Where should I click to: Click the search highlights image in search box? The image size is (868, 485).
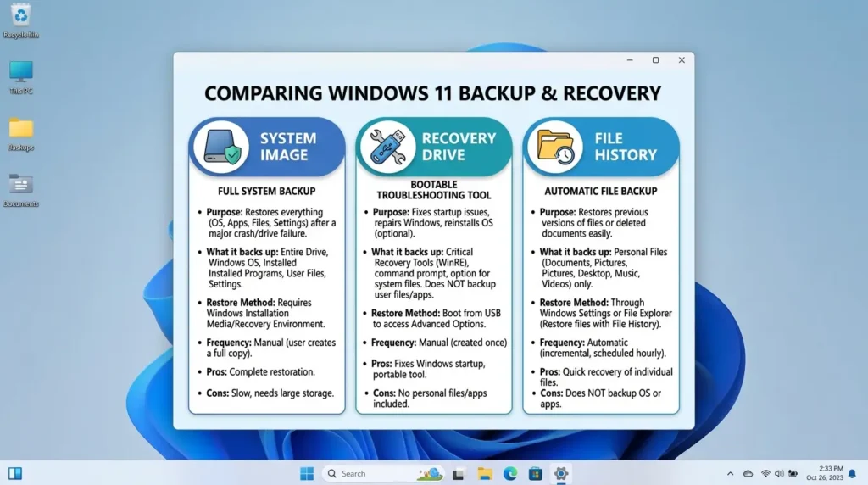pyautogui.click(x=430, y=473)
